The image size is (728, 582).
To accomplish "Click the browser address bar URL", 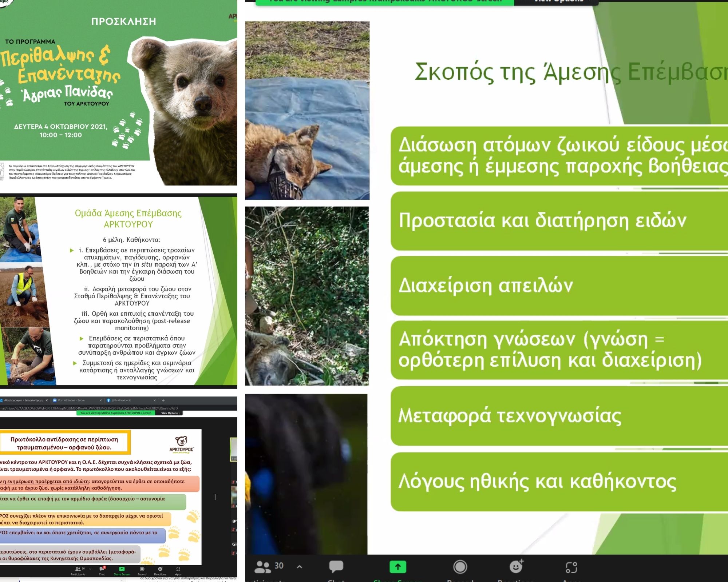I will (x=89, y=408).
